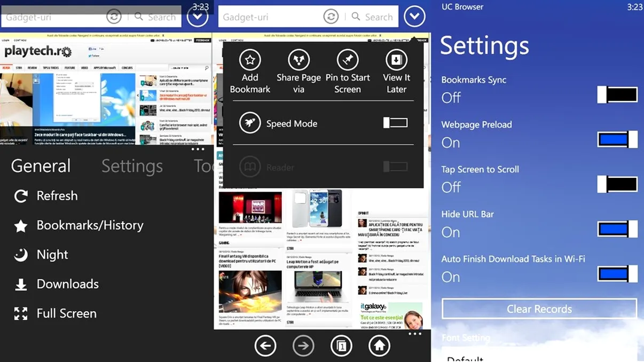Save page with View It Later
Image resolution: width=644 pixels, height=362 pixels.
pos(396,60)
